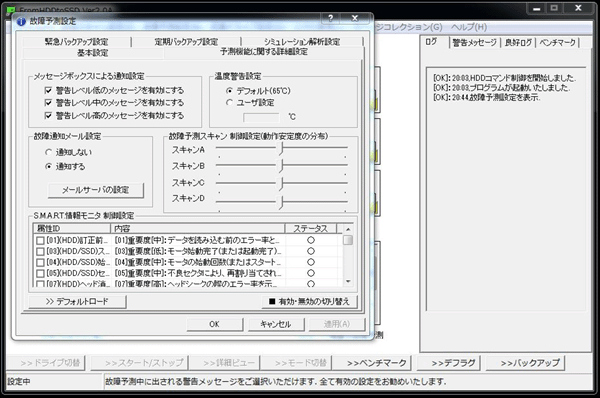Viewport: 600px width, 398px height.
Task: Open メールサーバの設定 mail server settings
Action: coord(96,190)
